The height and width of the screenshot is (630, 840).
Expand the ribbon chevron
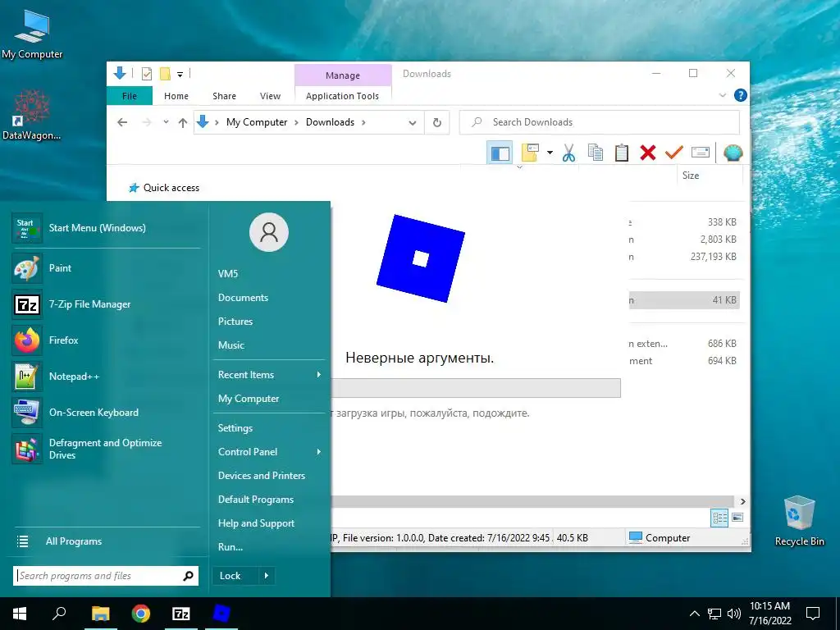click(x=723, y=95)
